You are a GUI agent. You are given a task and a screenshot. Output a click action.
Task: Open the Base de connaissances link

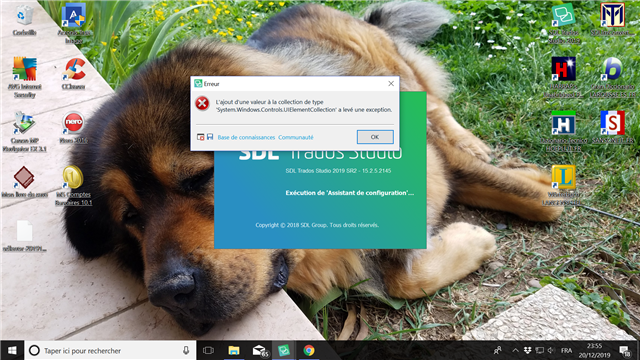pos(246,138)
